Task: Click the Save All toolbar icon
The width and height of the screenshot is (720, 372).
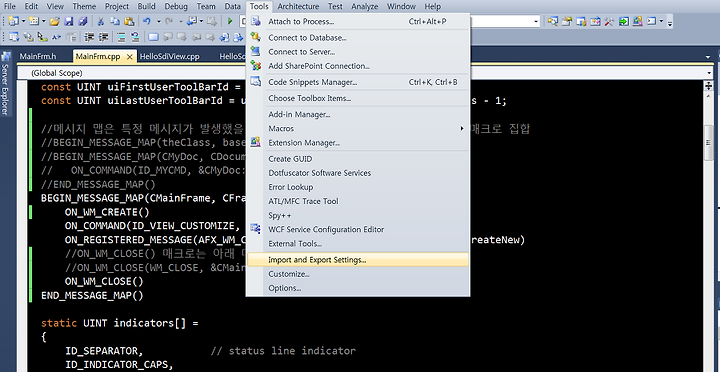Action: (x=83, y=21)
